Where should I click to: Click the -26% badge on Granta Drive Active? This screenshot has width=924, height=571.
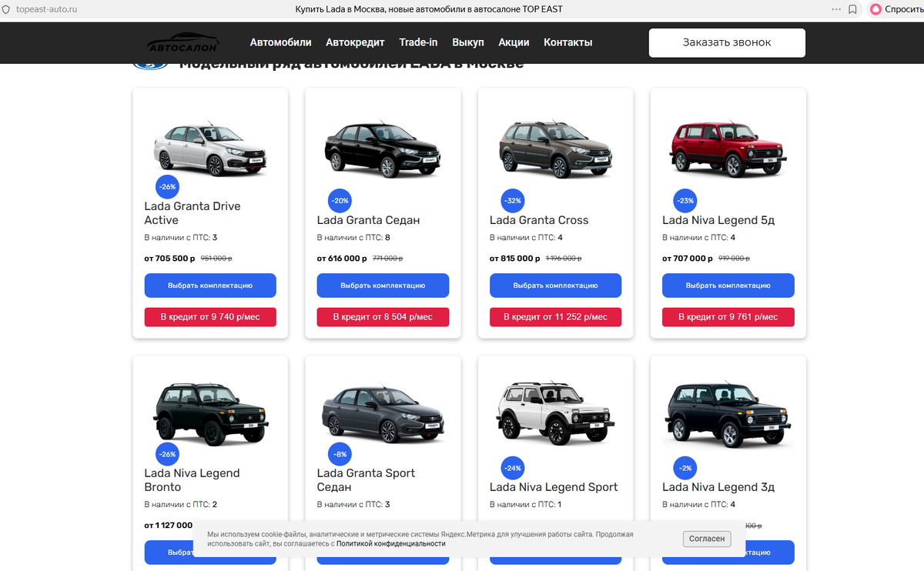(x=167, y=186)
